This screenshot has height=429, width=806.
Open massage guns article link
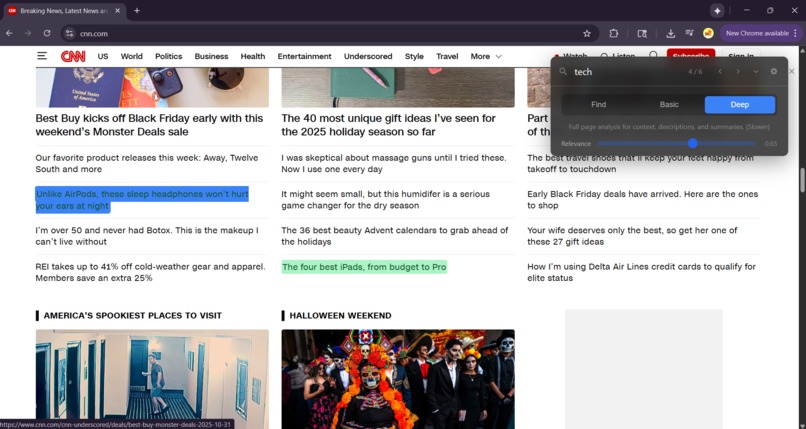[394, 163]
